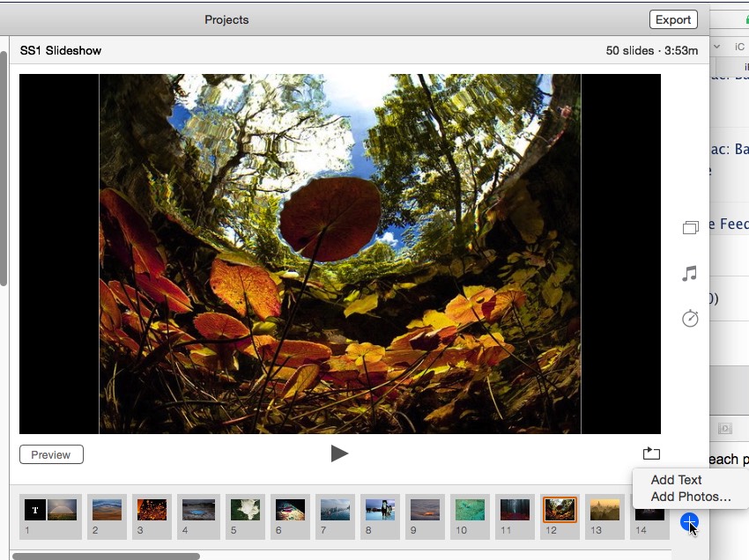The image size is (749, 560).
Task: Click the blue plus add button
Action: pyautogui.click(x=690, y=522)
